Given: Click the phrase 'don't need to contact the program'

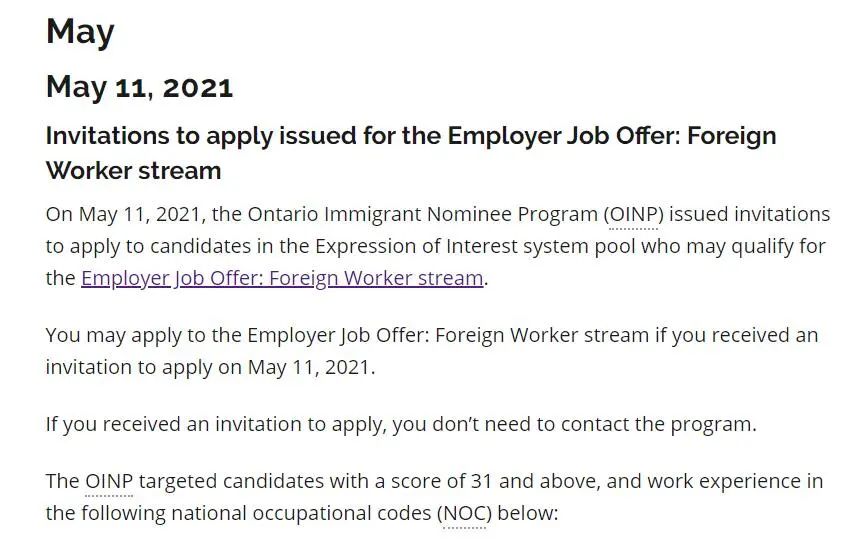Looking at the screenshot, I should coord(594,424).
